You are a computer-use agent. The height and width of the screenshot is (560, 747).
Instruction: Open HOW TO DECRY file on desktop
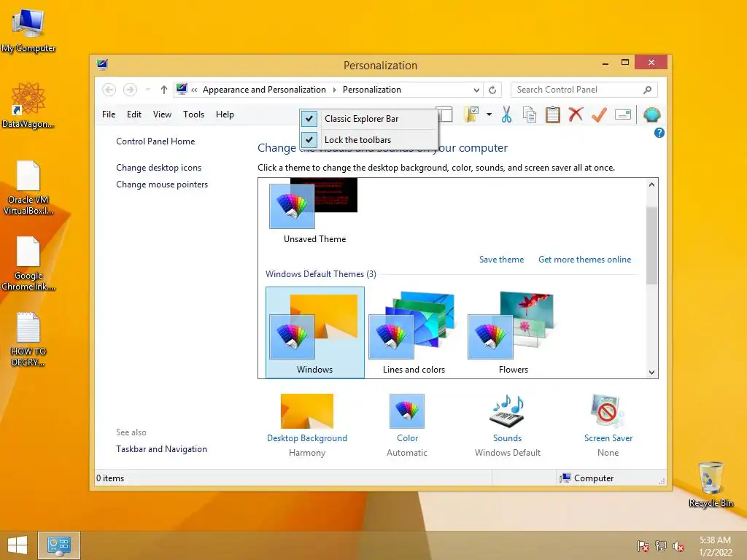28,339
